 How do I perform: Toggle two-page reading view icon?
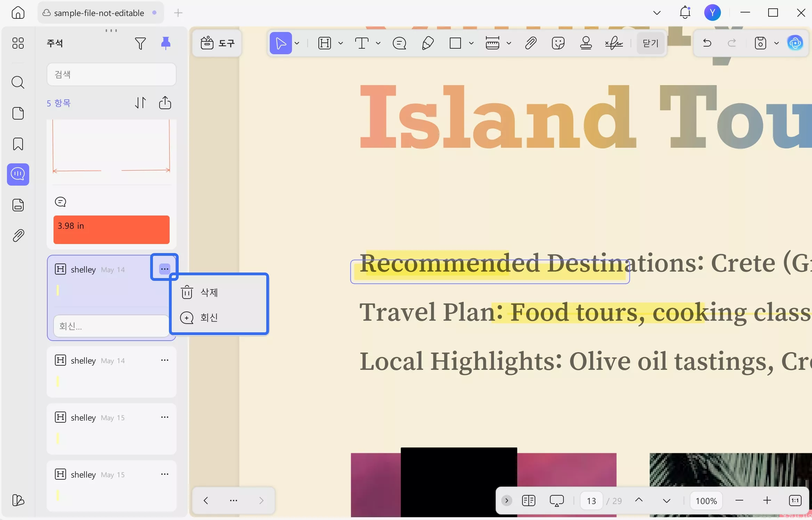pos(528,501)
